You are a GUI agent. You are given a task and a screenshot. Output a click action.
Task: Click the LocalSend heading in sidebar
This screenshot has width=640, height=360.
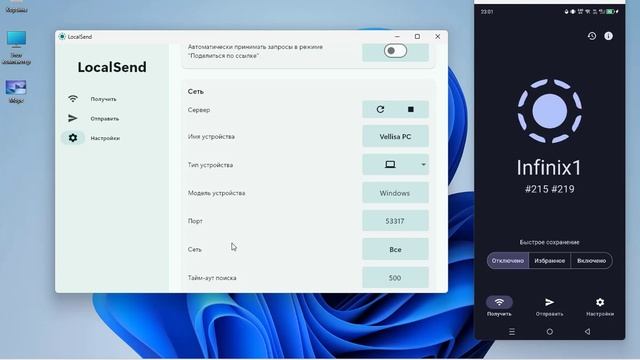tap(112, 67)
